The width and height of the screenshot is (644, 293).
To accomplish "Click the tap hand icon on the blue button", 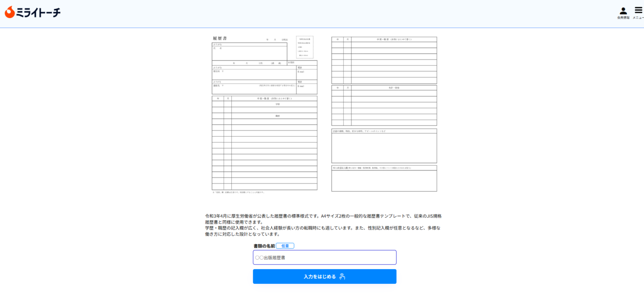I will (342, 277).
